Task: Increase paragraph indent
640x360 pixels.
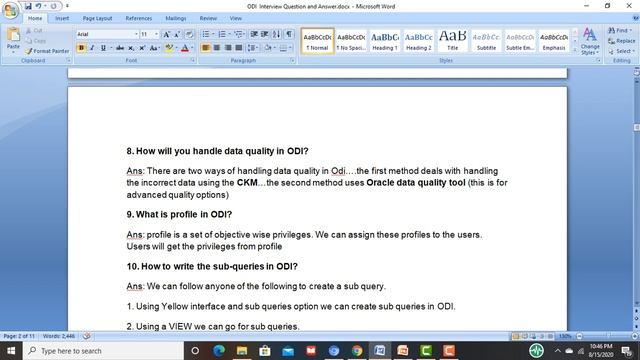Action: pos(265,34)
